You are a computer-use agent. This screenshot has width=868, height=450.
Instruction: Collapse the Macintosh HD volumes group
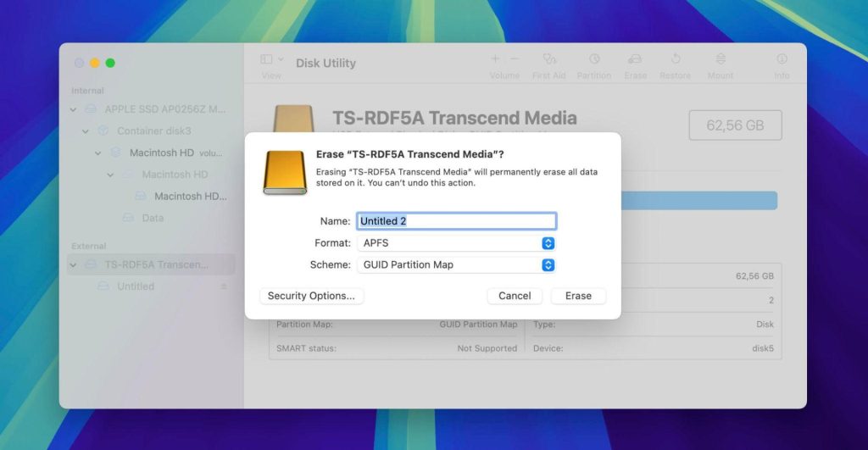(98, 153)
